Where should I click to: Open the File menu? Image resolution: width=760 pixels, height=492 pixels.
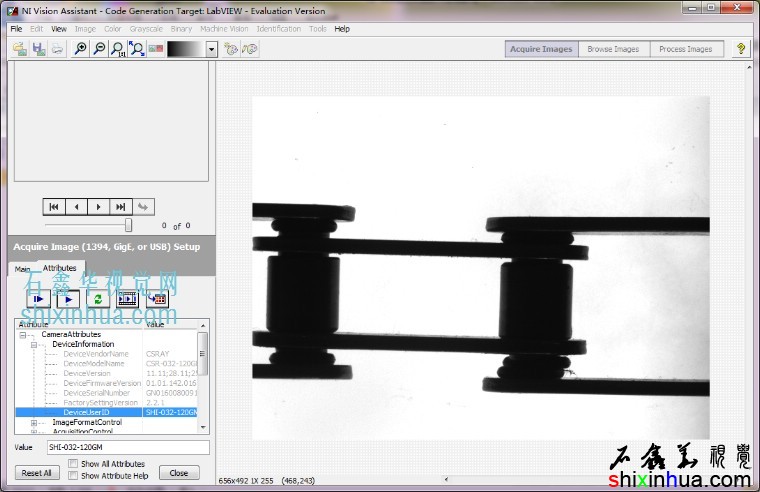click(x=16, y=29)
